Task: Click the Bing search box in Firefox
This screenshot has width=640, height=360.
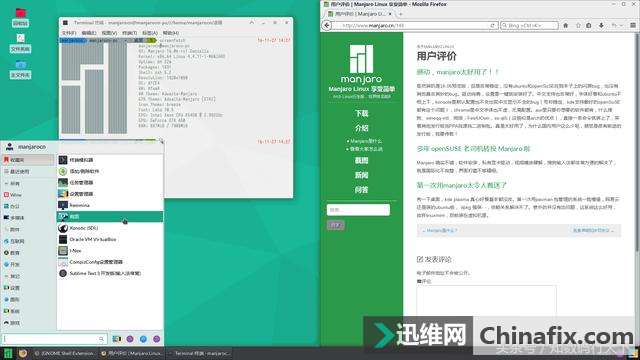Action: (529, 25)
